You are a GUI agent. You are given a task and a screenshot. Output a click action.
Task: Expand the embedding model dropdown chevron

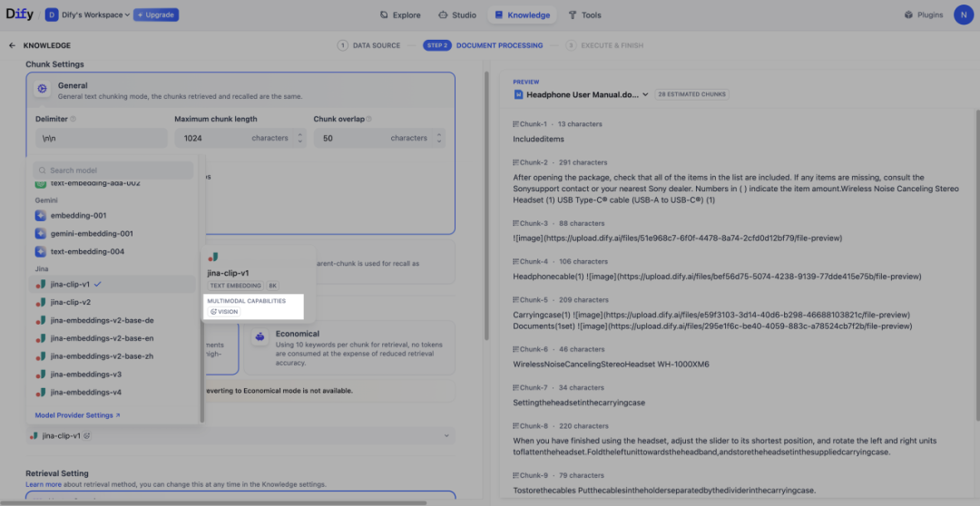pos(446,435)
